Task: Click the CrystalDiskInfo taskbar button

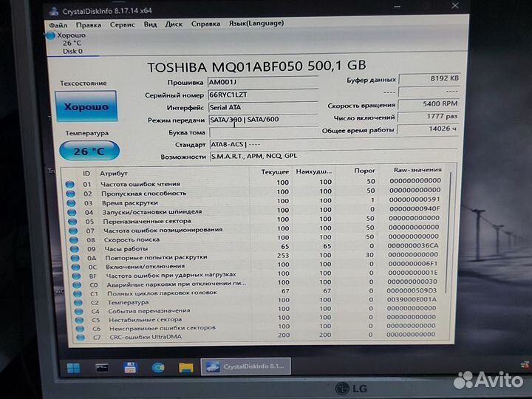Action: (x=245, y=366)
